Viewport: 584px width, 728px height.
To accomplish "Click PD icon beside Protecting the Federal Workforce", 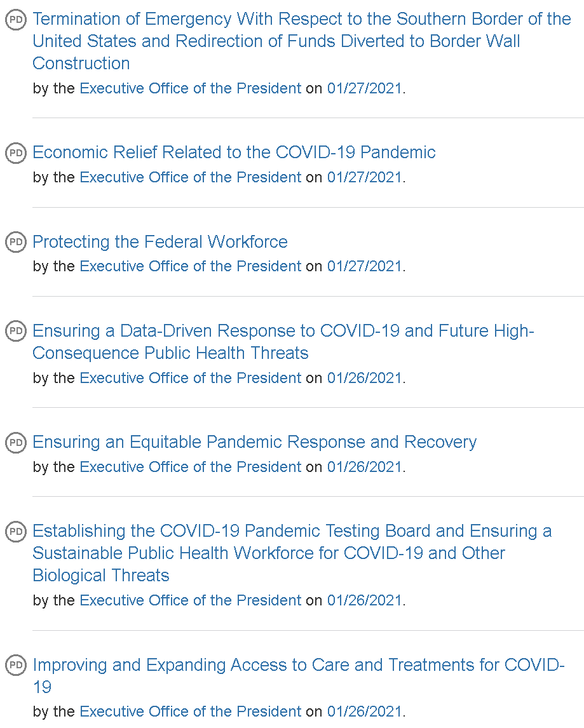I will [x=16, y=243].
